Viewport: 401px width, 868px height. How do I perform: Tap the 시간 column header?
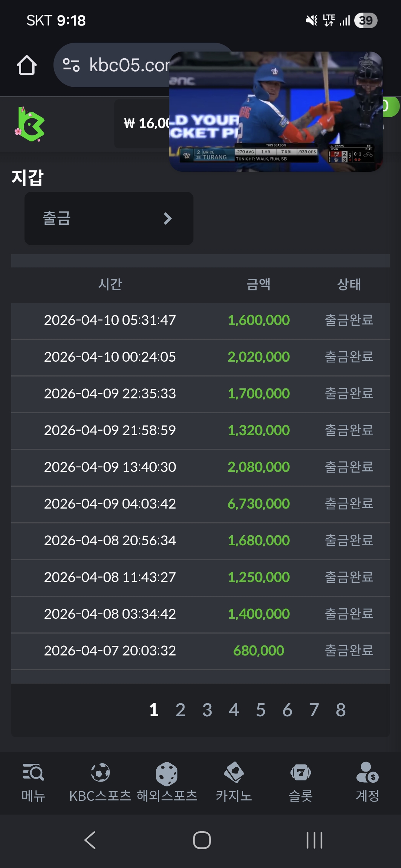click(110, 285)
